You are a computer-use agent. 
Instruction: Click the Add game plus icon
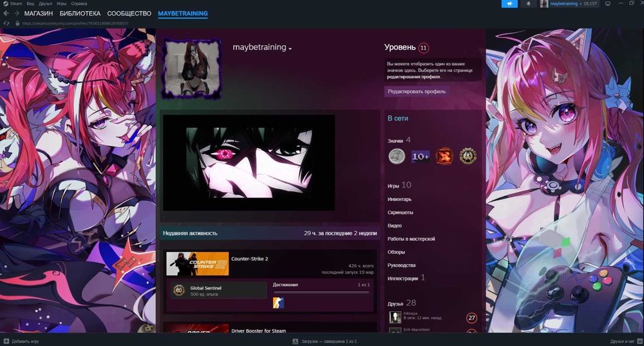point(6,341)
